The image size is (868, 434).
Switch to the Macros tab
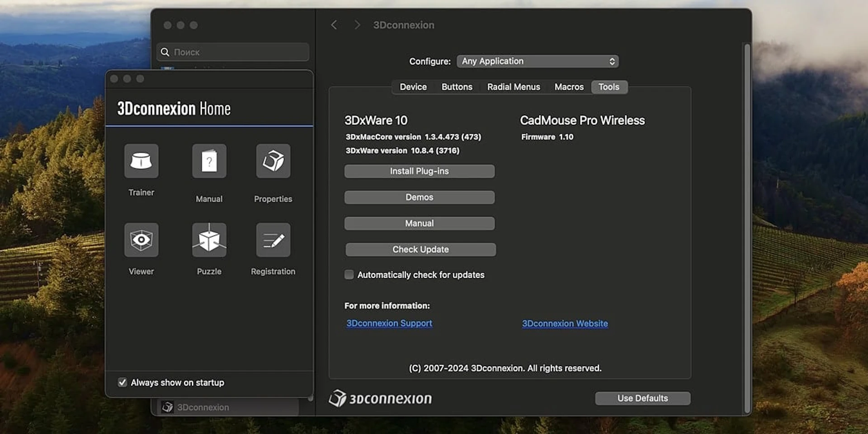(x=569, y=87)
